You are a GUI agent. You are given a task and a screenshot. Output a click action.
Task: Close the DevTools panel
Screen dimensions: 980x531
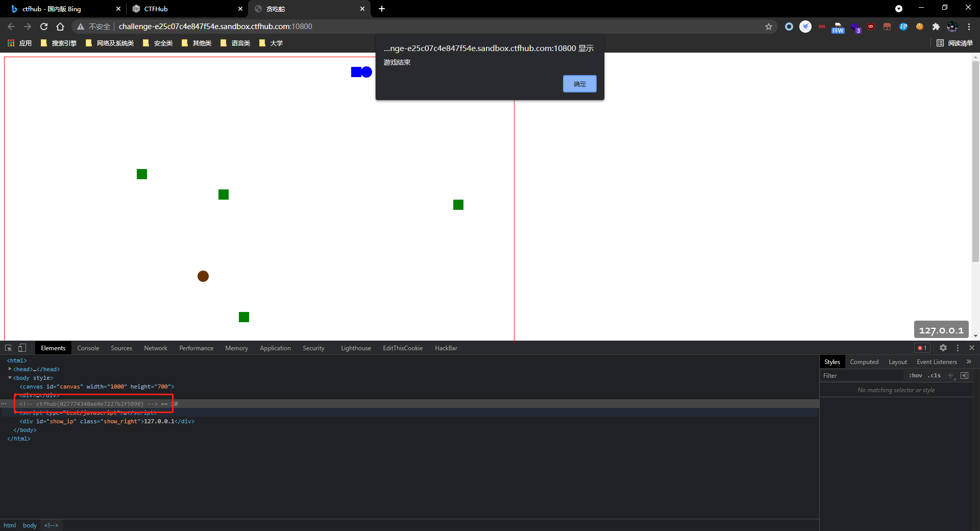972,348
